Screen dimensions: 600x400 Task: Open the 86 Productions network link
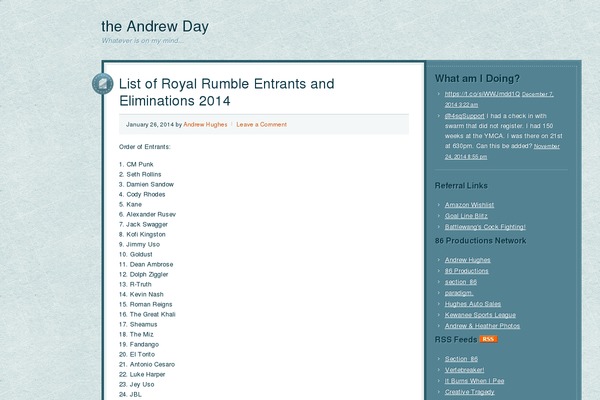pos(466,271)
